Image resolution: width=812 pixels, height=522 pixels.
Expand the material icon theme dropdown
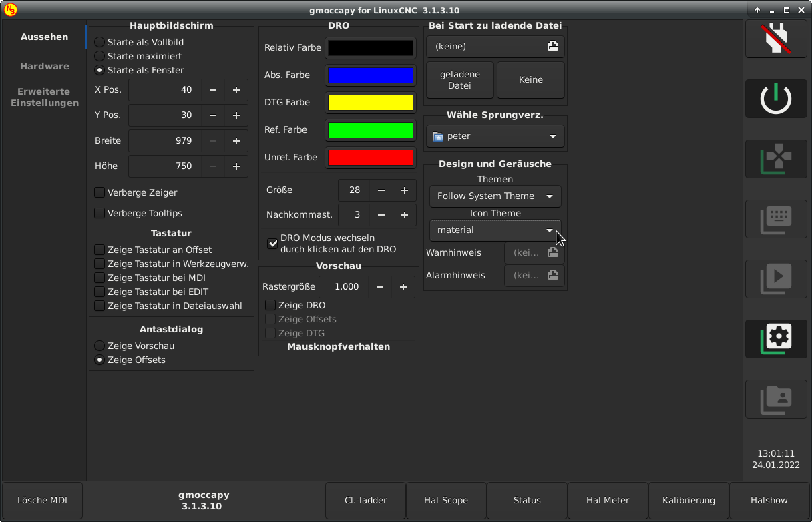tap(495, 230)
